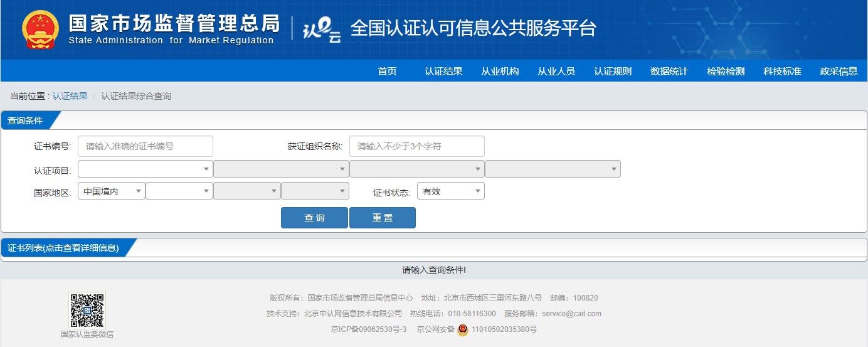Click the 国家市场监督管理总局 heading text
The image size is (868, 347).
pyautogui.click(x=174, y=23)
